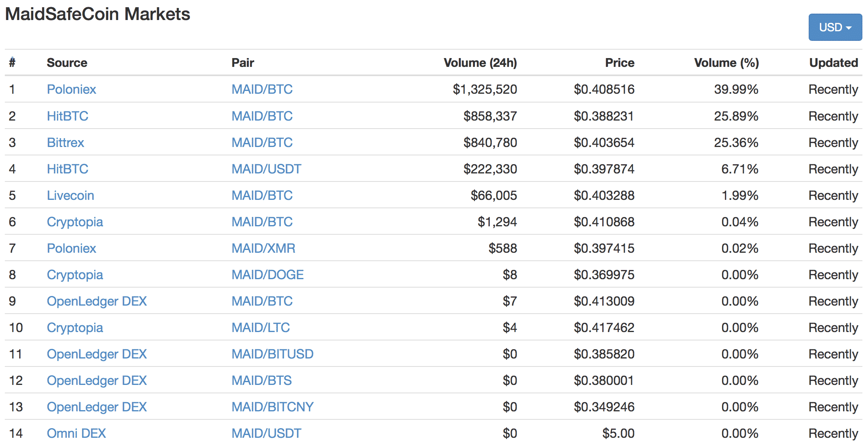
Task: Select price $0.388231
Action: [x=604, y=116]
